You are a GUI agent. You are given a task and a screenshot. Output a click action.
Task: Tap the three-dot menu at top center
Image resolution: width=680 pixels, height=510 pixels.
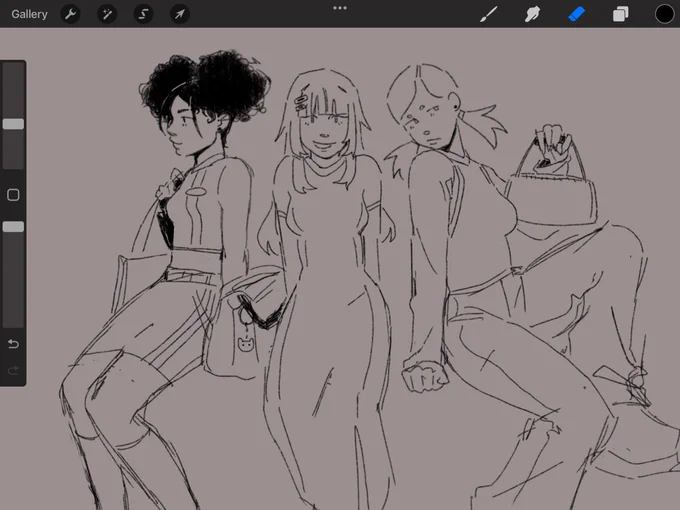pyautogui.click(x=340, y=8)
